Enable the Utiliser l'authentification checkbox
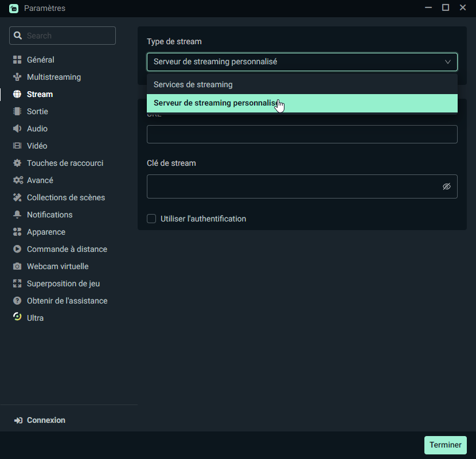Screen dimensions: 476x459 (151, 219)
